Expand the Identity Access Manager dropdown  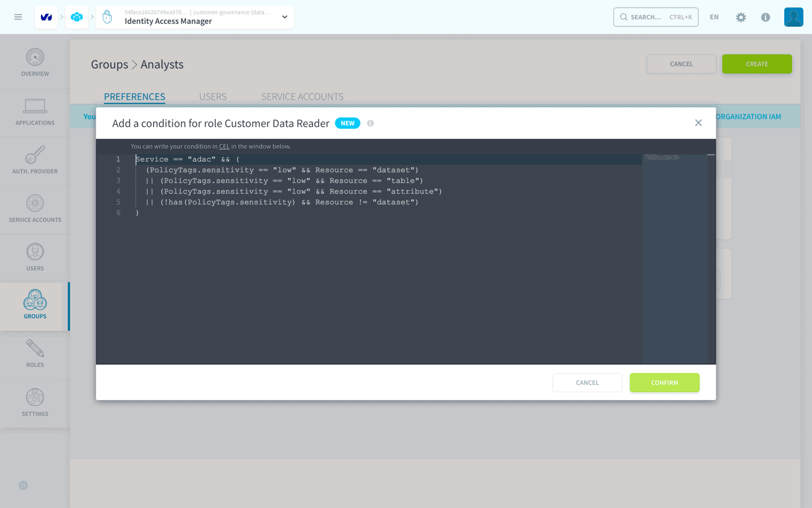(285, 17)
